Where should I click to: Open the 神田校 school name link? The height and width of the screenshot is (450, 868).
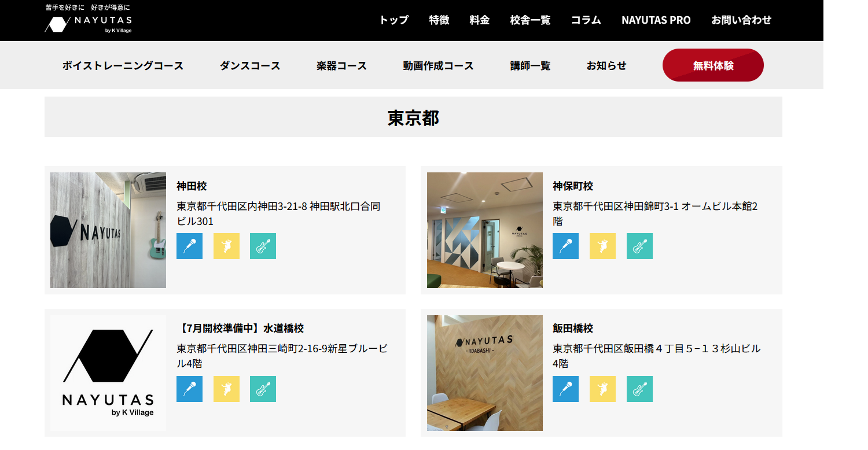point(192,186)
